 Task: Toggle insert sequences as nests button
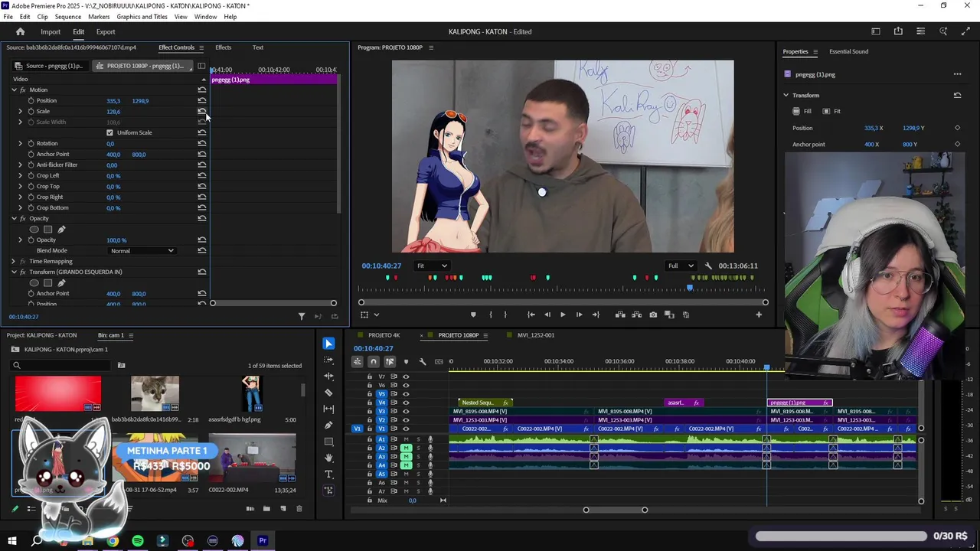(x=358, y=361)
